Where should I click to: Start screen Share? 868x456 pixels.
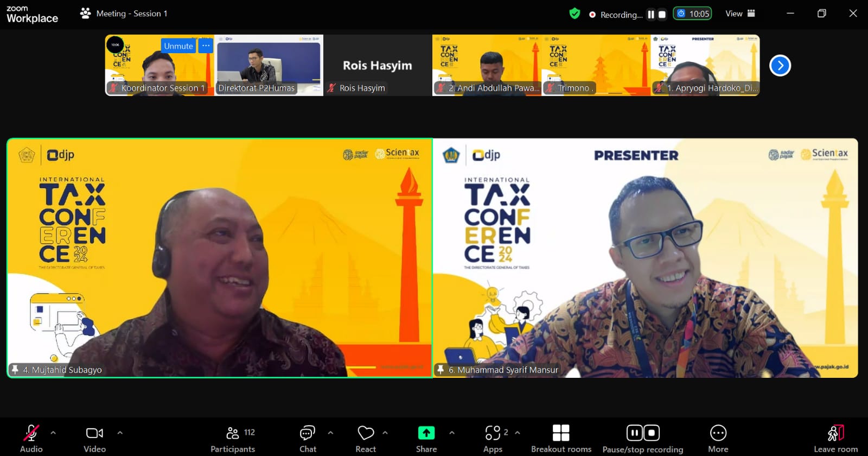(x=426, y=438)
